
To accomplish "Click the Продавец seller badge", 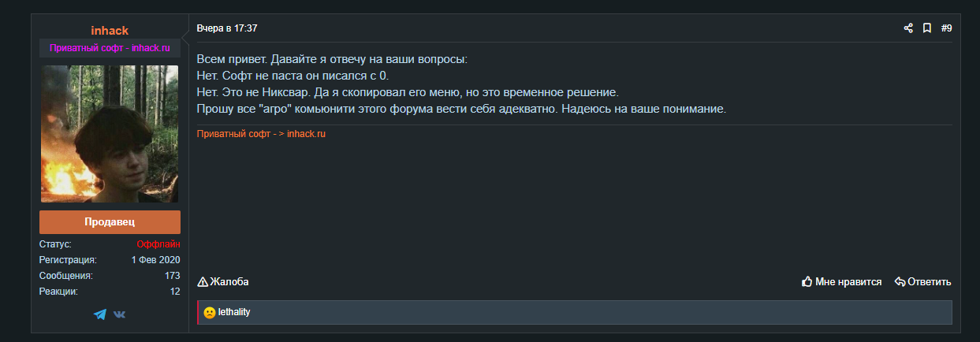I will 110,222.
